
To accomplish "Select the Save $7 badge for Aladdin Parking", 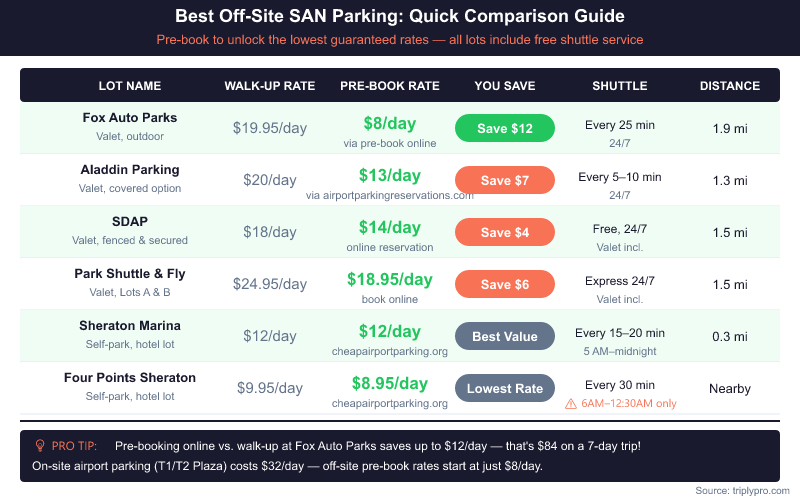I will tap(505, 180).
